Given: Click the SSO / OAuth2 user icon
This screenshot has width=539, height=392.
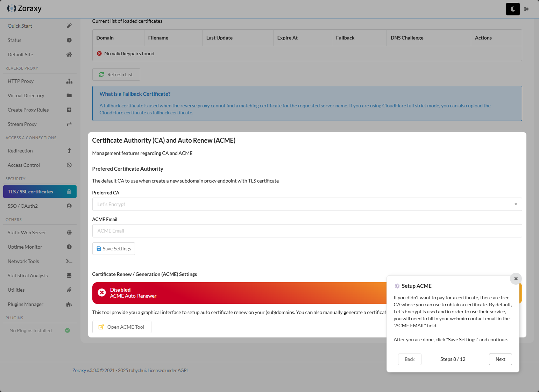Looking at the screenshot, I should click(69, 206).
